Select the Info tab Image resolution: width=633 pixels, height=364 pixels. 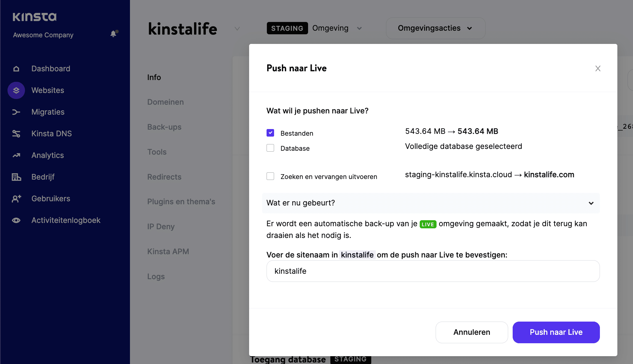pyautogui.click(x=154, y=77)
